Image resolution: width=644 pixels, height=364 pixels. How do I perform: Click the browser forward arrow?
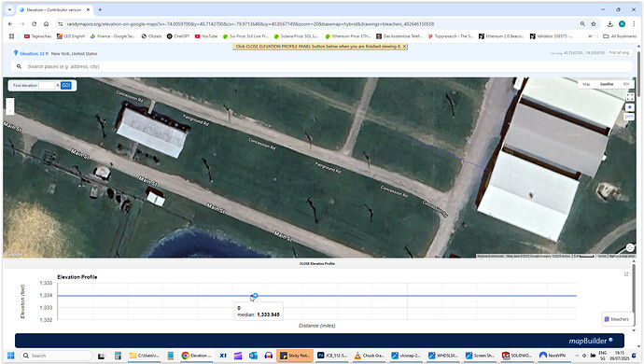[22, 24]
